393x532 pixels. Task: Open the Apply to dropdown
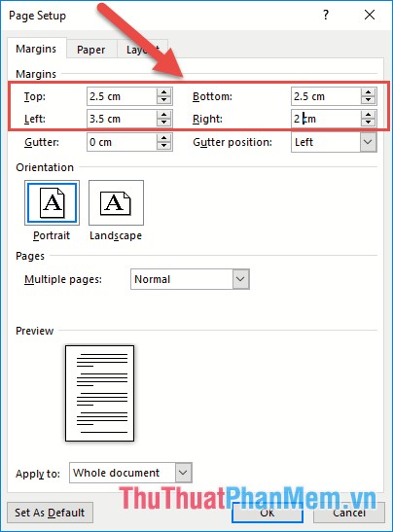pos(130,473)
